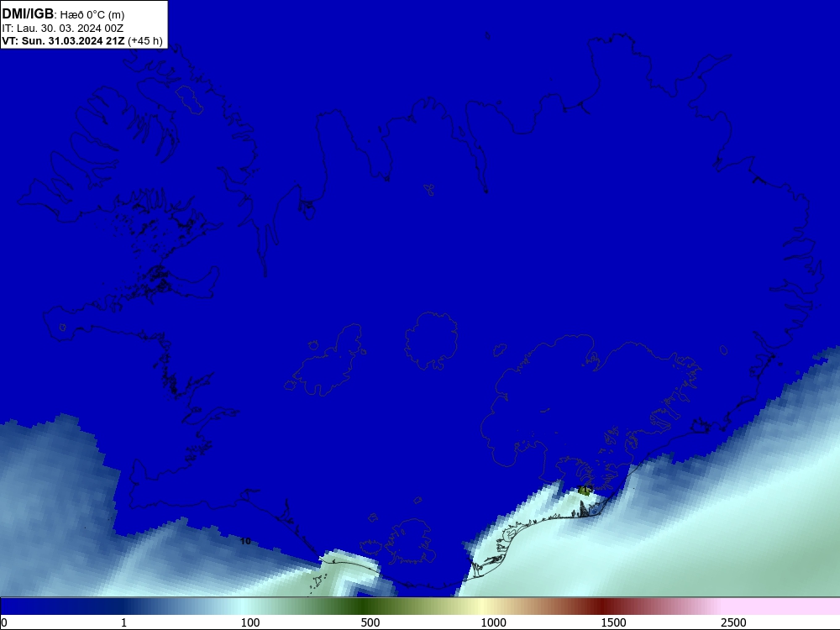Click the '(+45 h)' forecast offset
This screenshot has width=840, height=630.
point(145,41)
